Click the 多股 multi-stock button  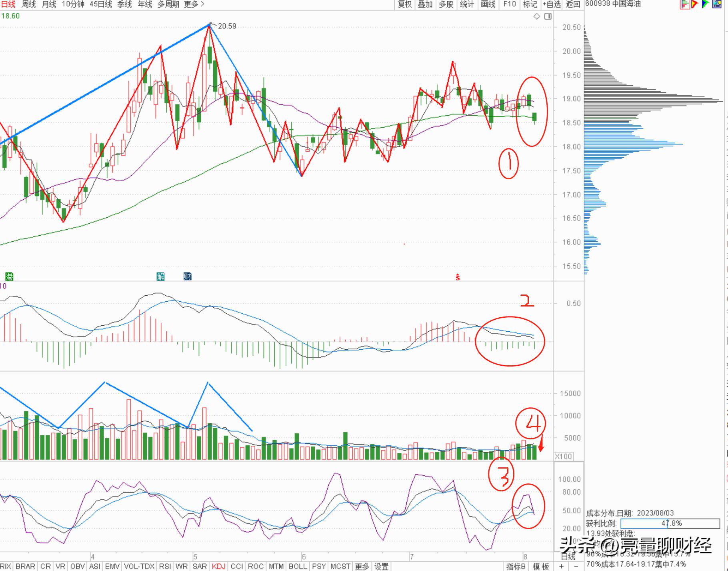coord(446,4)
